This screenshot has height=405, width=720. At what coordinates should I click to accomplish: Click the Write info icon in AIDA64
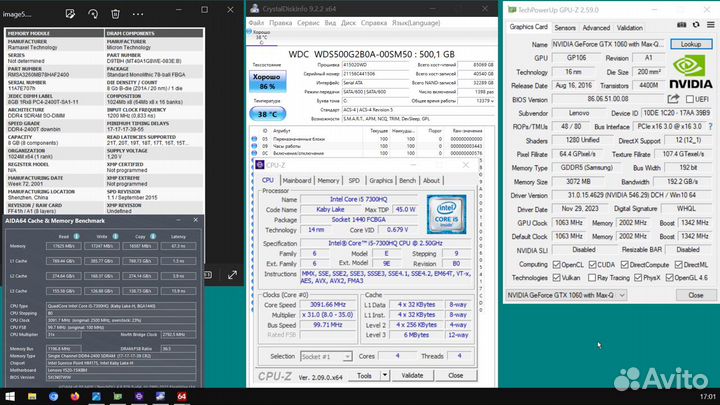tap(115, 236)
